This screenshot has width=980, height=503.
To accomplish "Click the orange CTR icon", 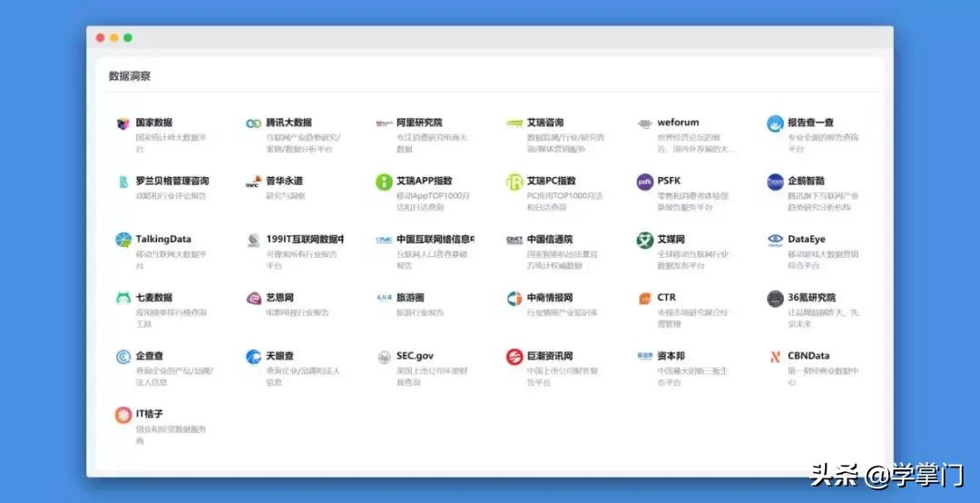I will click(x=644, y=299).
